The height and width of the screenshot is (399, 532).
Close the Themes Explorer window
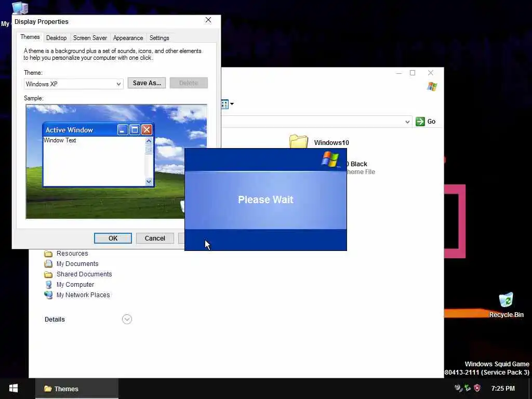[x=431, y=73]
